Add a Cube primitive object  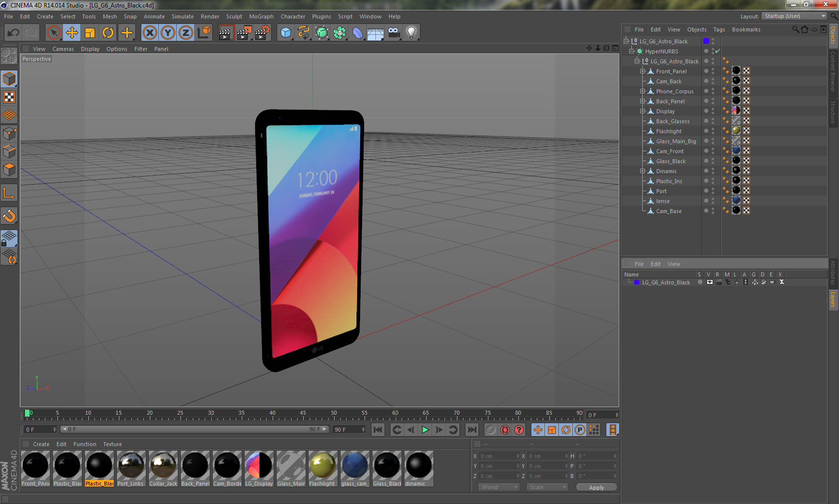286,33
